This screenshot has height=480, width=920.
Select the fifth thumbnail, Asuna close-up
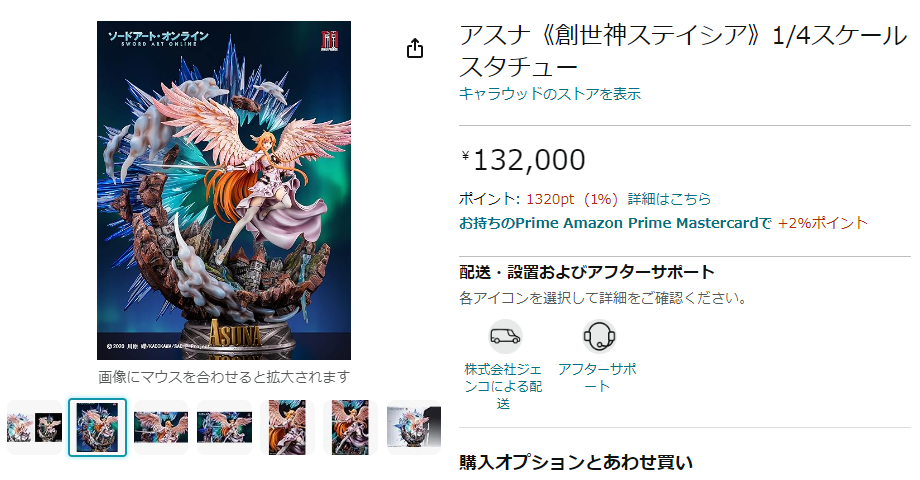tap(288, 427)
